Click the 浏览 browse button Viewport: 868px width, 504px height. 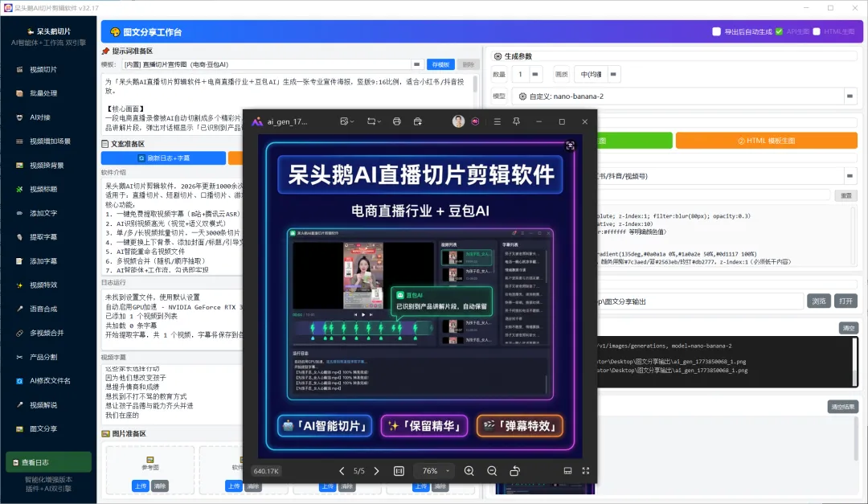(819, 301)
